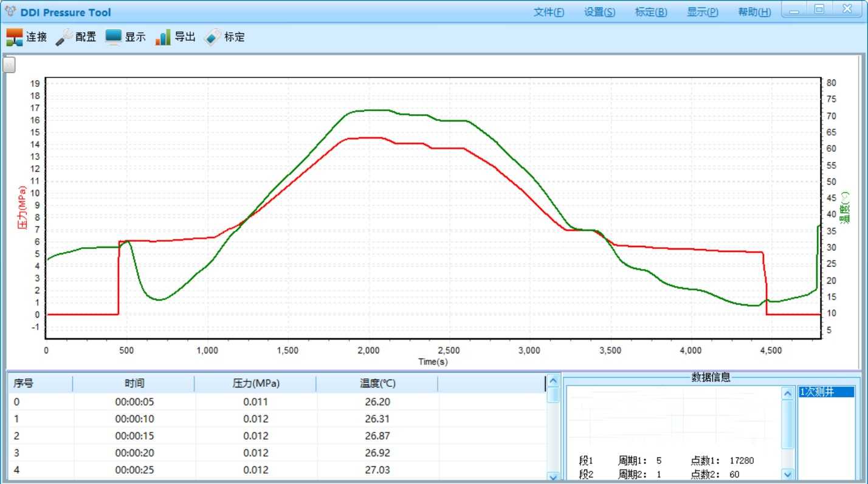The image size is (868, 484).
Task: Click the 00:00:20 time cell
Action: (134, 453)
